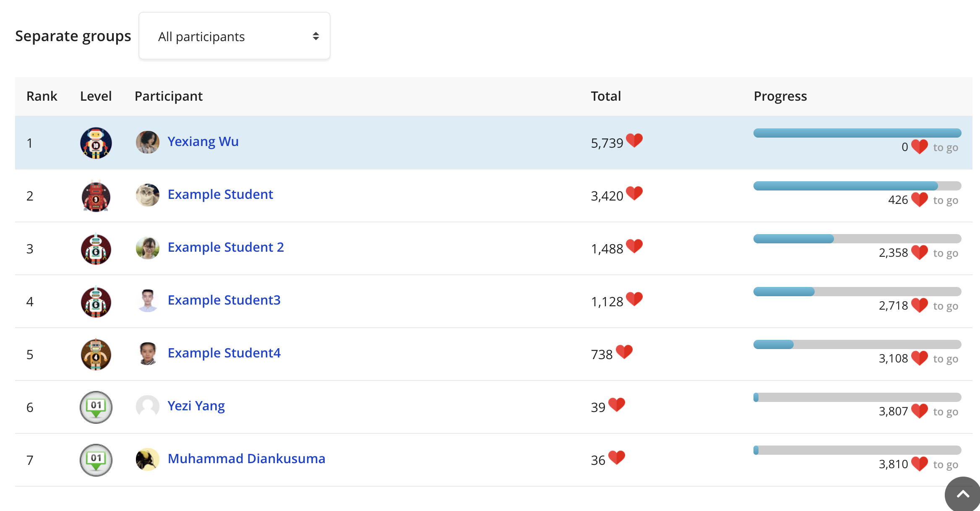Click rank number 1 cell

pyautogui.click(x=30, y=143)
